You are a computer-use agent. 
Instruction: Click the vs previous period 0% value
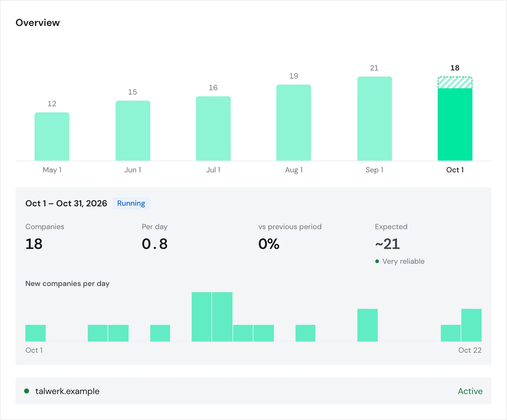pos(269,244)
